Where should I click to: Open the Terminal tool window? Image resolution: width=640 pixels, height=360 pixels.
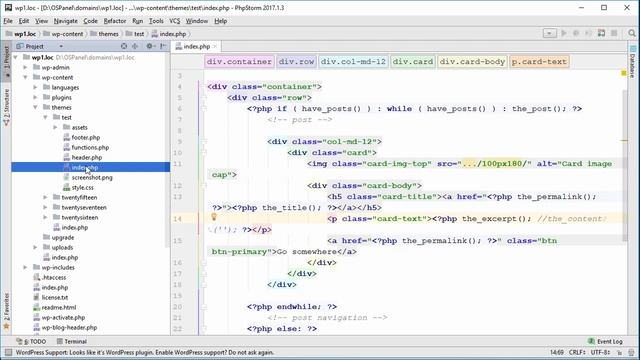point(72,341)
